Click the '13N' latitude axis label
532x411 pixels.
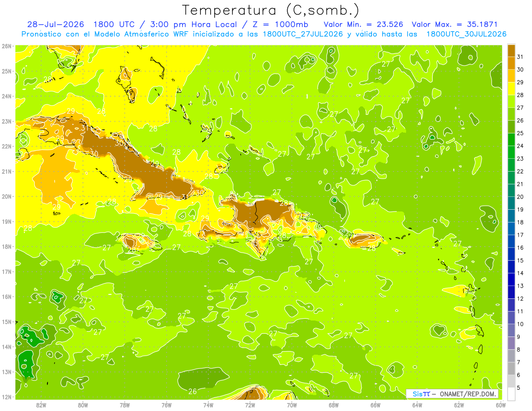coord(6,372)
